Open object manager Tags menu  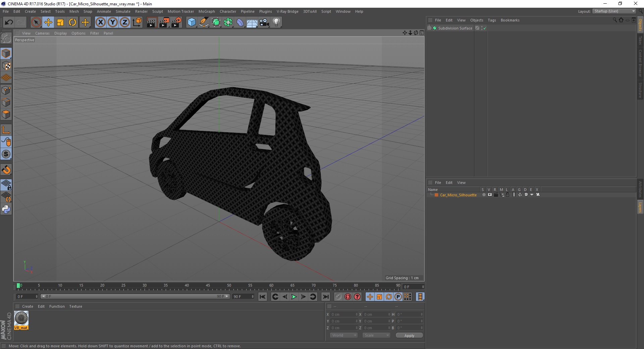(492, 20)
